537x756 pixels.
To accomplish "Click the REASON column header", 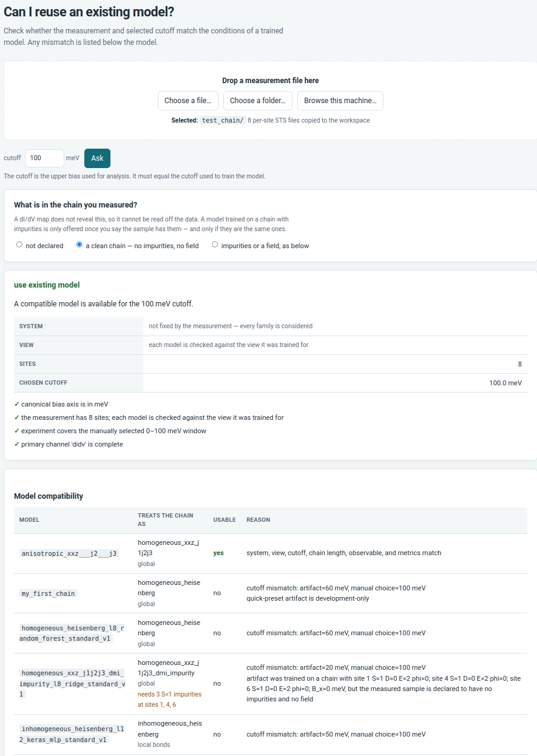I will pyautogui.click(x=258, y=520).
